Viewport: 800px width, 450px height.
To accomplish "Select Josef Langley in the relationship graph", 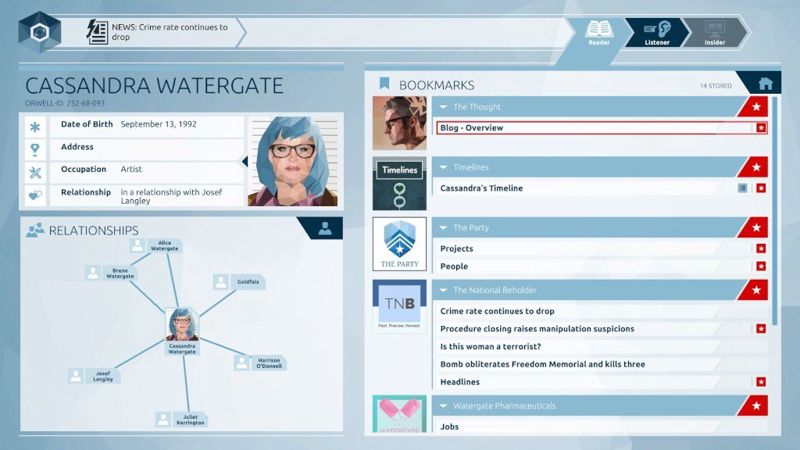I will 94,376.
